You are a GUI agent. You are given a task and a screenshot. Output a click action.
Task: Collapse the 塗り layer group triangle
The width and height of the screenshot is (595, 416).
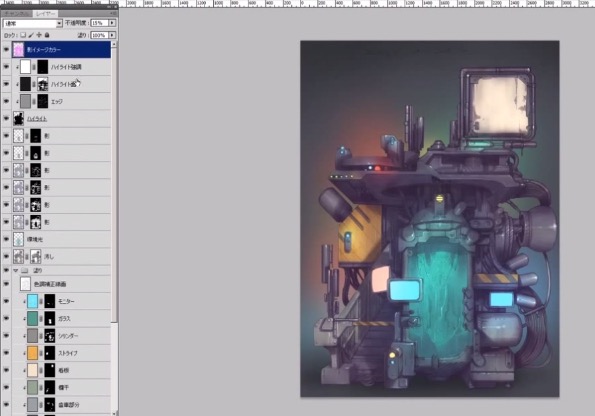click(16, 271)
